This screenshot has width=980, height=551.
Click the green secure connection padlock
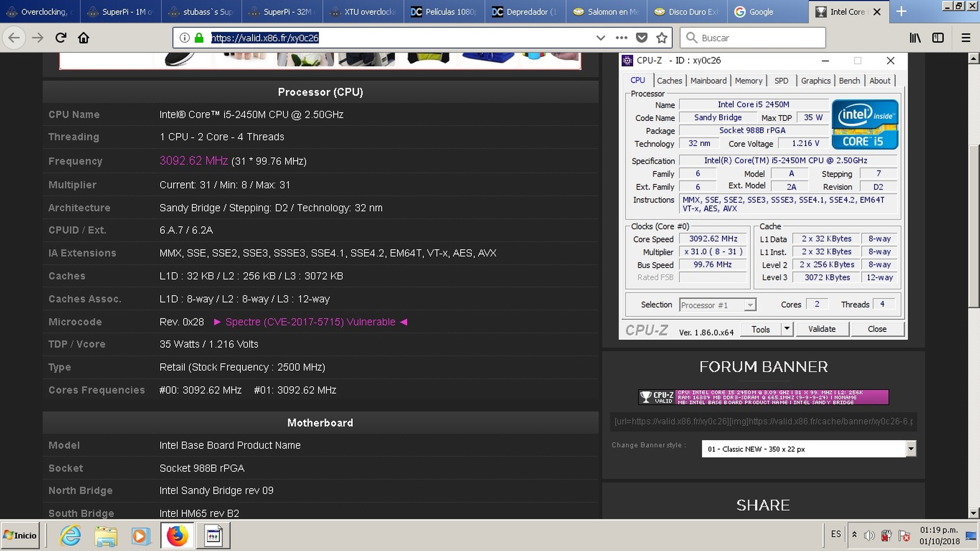(199, 38)
